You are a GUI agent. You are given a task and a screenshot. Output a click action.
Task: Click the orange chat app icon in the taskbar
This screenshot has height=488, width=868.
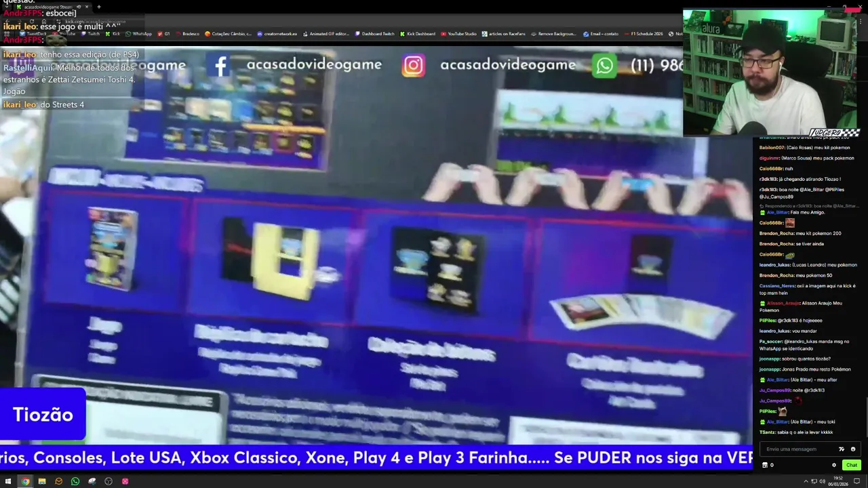(58, 481)
